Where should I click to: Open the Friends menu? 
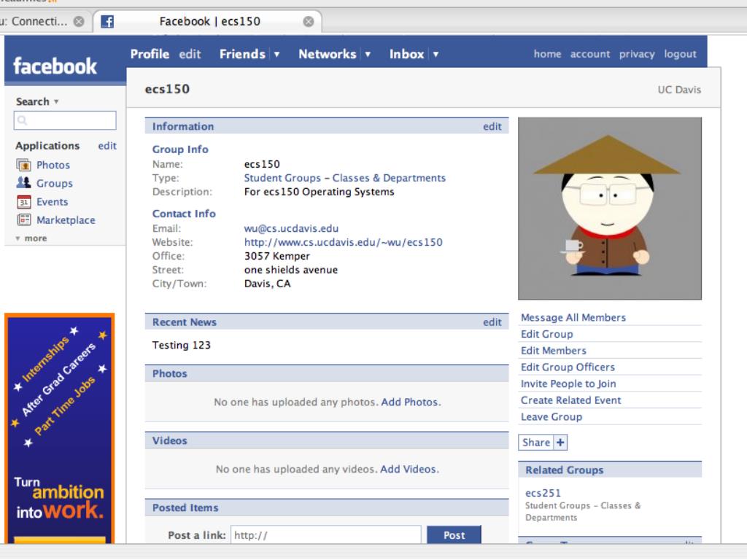tap(242, 54)
